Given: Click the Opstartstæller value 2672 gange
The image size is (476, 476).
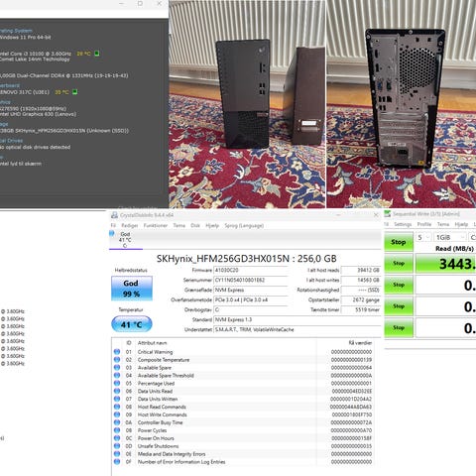Looking at the screenshot, I should point(361,299).
